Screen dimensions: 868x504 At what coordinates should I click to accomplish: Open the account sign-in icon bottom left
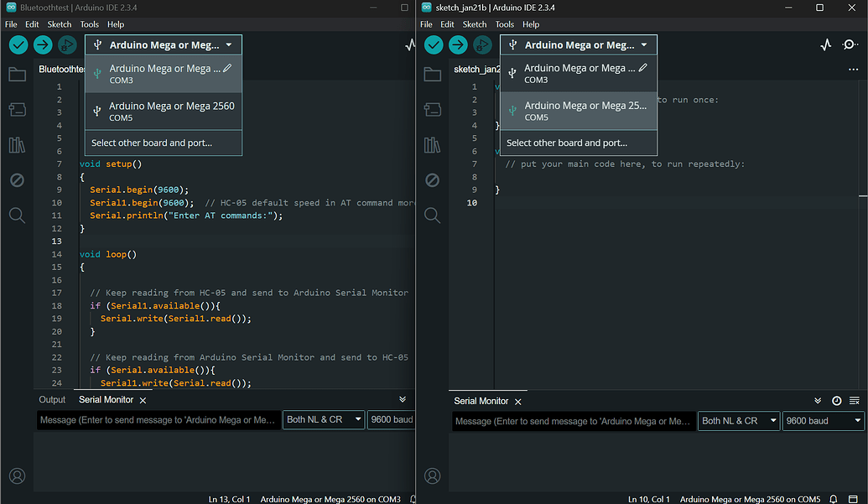point(17,475)
